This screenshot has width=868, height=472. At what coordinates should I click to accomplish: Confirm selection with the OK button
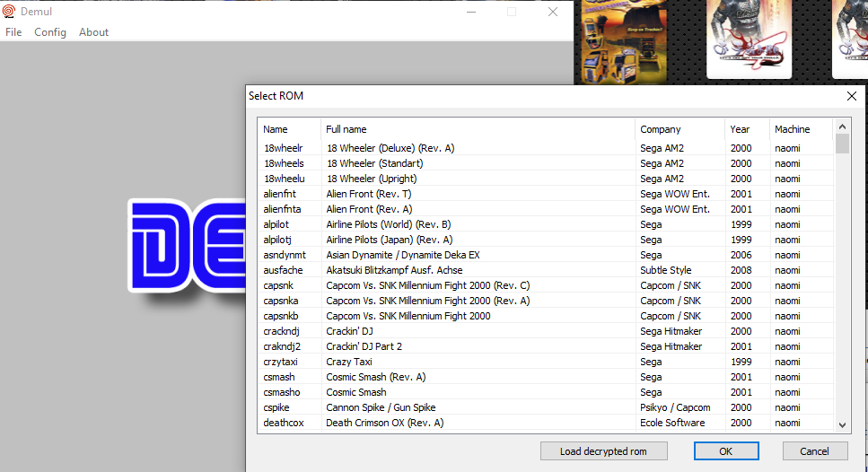(726, 451)
